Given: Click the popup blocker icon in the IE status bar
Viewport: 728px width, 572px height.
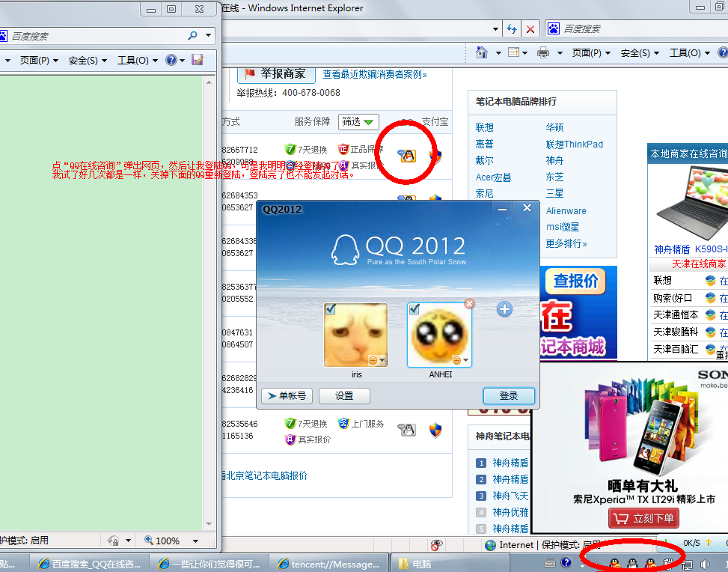Looking at the screenshot, I should (x=436, y=544).
